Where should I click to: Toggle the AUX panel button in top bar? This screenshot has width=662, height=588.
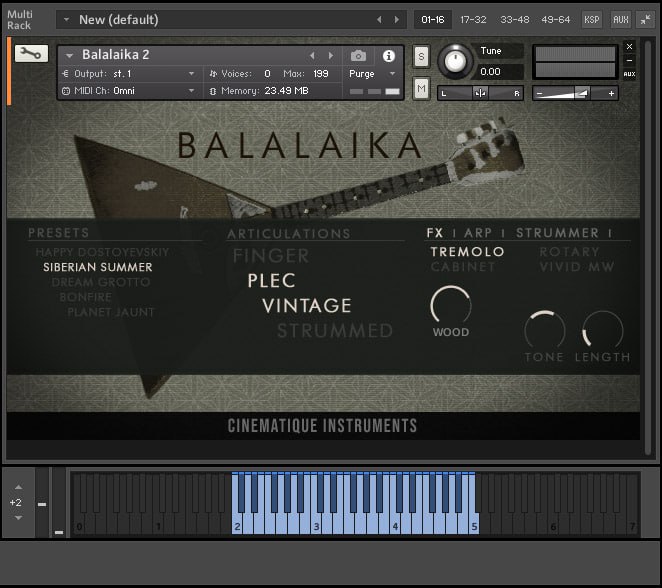coord(621,19)
